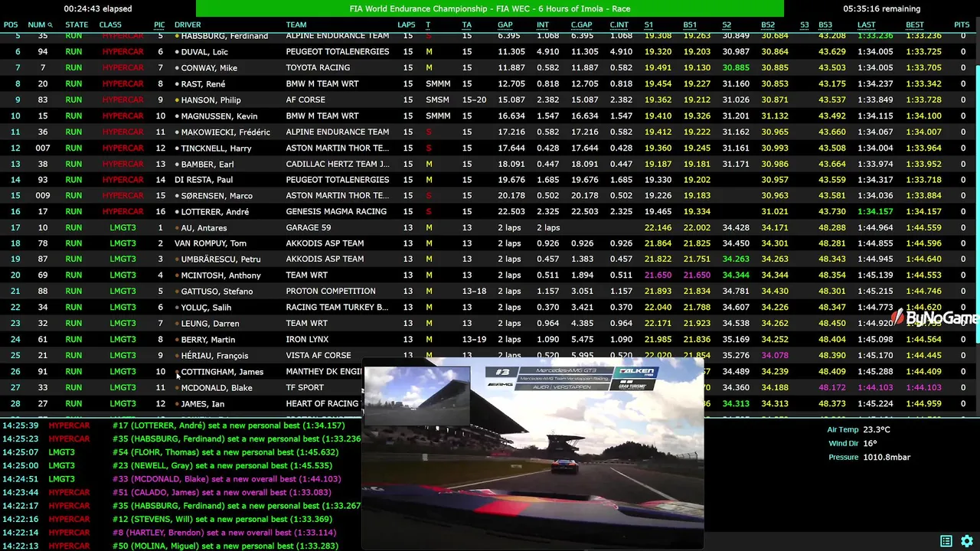Image resolution: width=980 pixels, height=551 pixels.
Task: Select driver 'BAMBER, Earl'
Action: 207,164
